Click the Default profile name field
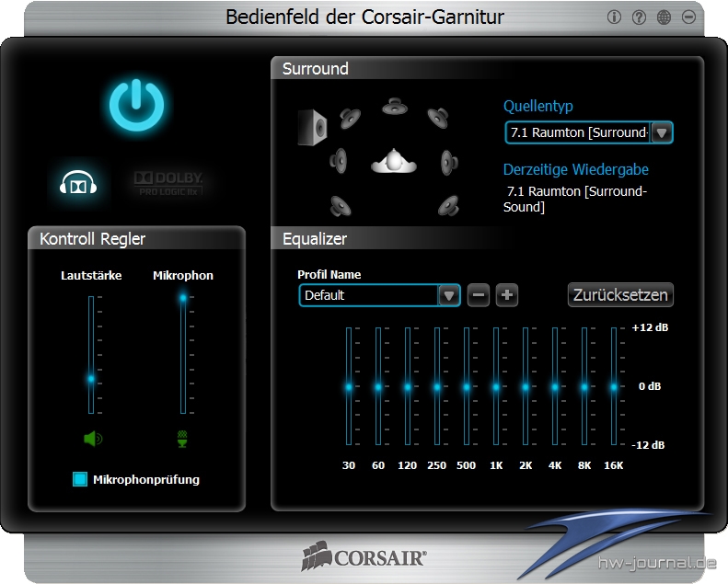 (x=368, y=295)
